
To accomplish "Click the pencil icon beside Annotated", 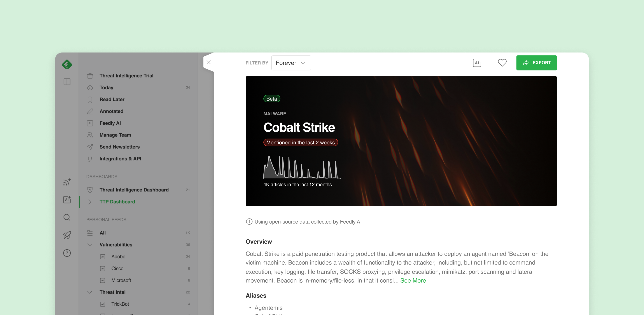I will tap(90, 111).
